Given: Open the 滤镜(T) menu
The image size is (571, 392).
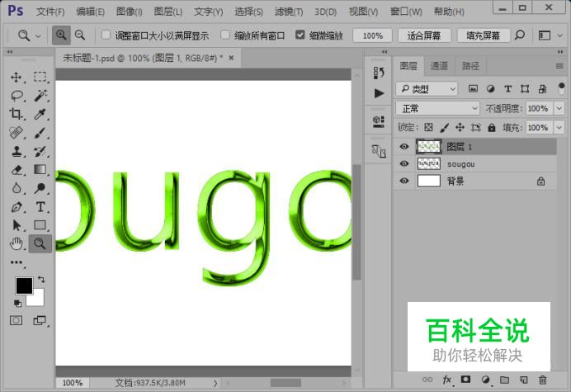Looking at the screenshot, I should click(x=289, y=12).
